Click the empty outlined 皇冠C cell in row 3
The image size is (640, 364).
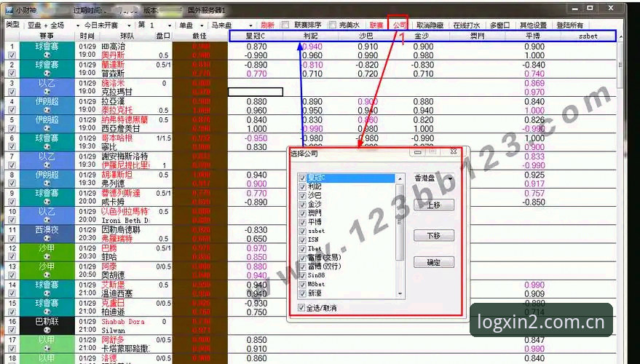click(256, 92)
